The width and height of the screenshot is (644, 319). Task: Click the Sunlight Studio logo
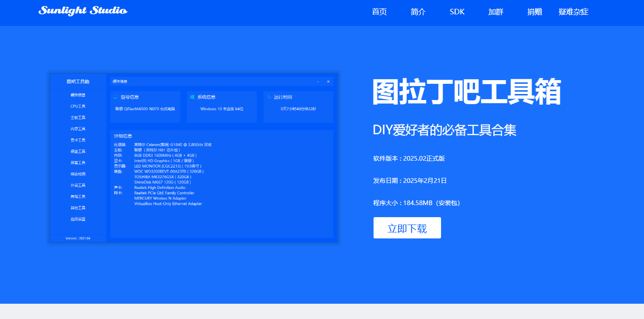click(83, 11)
